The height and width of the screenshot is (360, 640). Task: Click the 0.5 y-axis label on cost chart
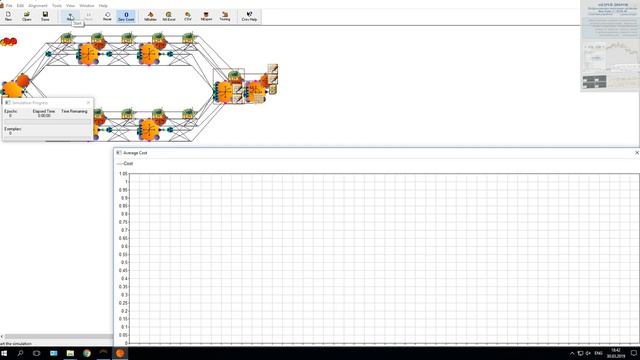pos(123,262)
